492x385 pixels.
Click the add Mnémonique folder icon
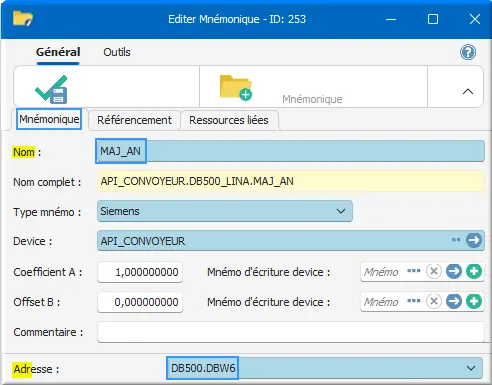click(x=236, y=87)
